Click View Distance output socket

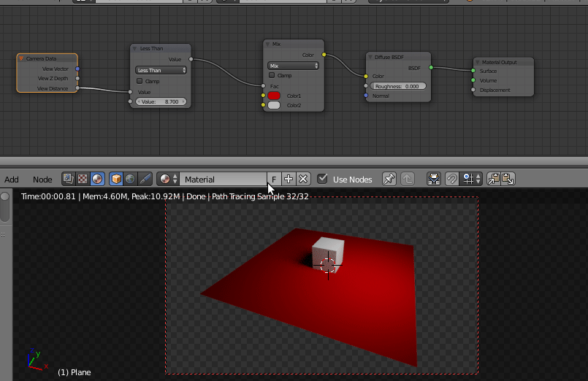[77, 88]
